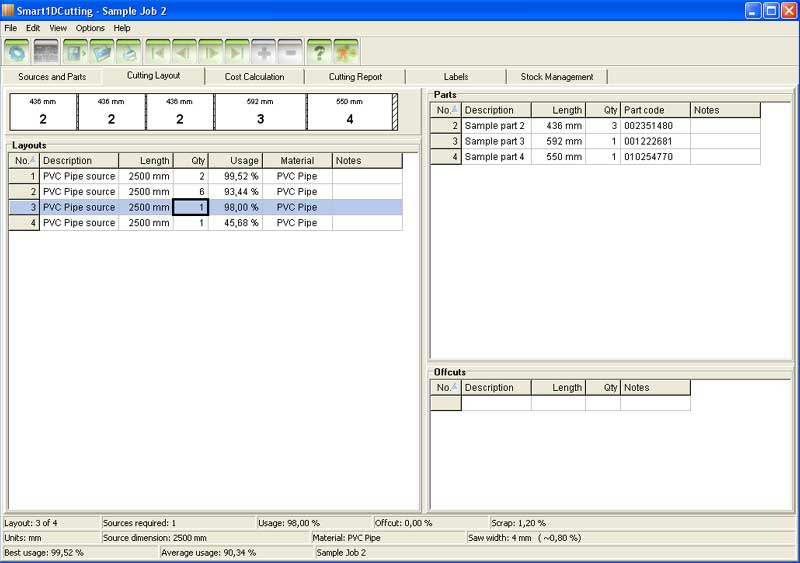Click the open folder toolbar icon
Image resolution: width=800 pixels, height=563 pixels.
pyautogui.click(x=102, y=52)
